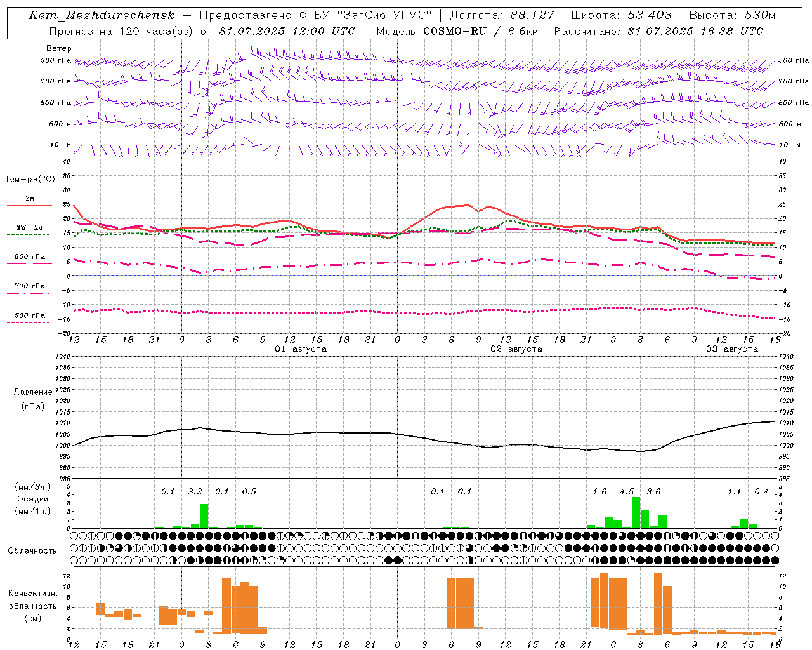Click the red 2м temperature legend line
The image size is (812, 650).
[x=29, y=205]
